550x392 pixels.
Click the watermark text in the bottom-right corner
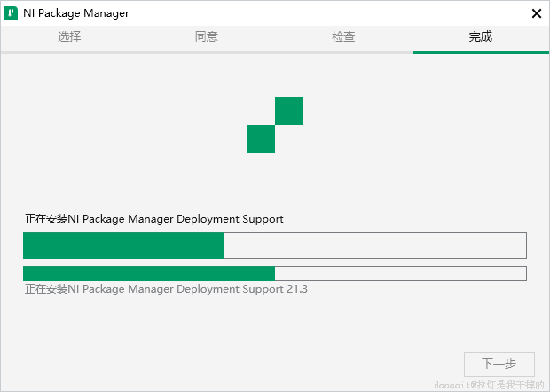(x=489, y=385)
